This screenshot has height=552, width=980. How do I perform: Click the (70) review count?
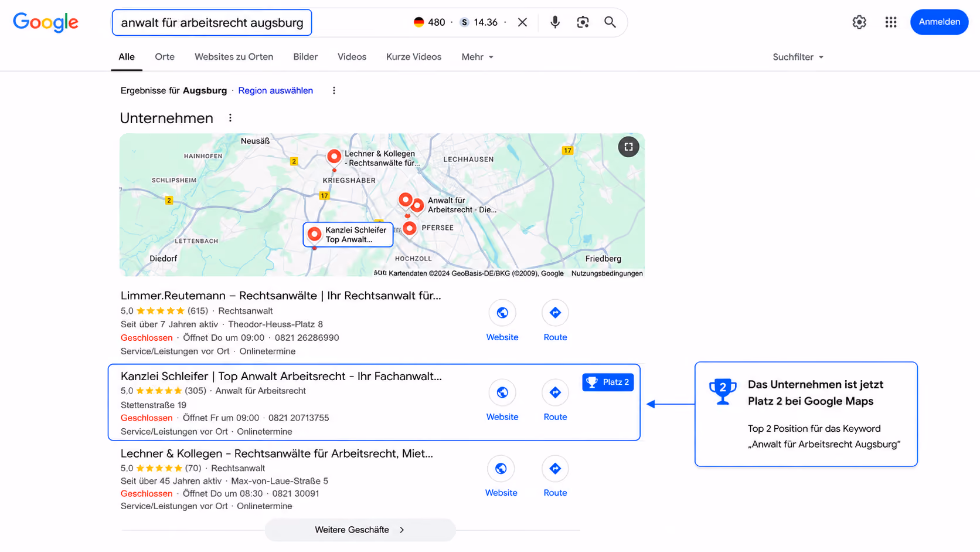(193, 468)
